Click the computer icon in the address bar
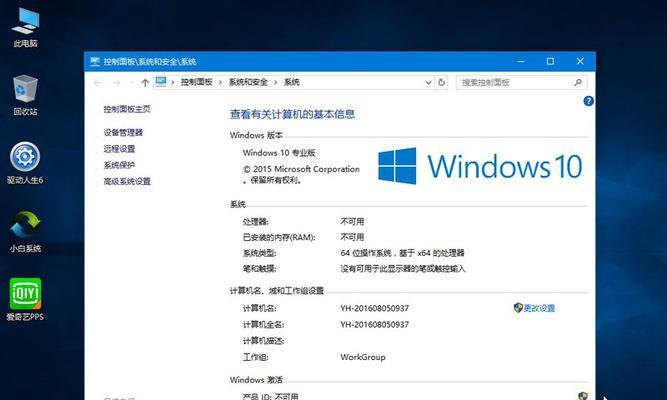667x400 pixels. coord(161,82)
